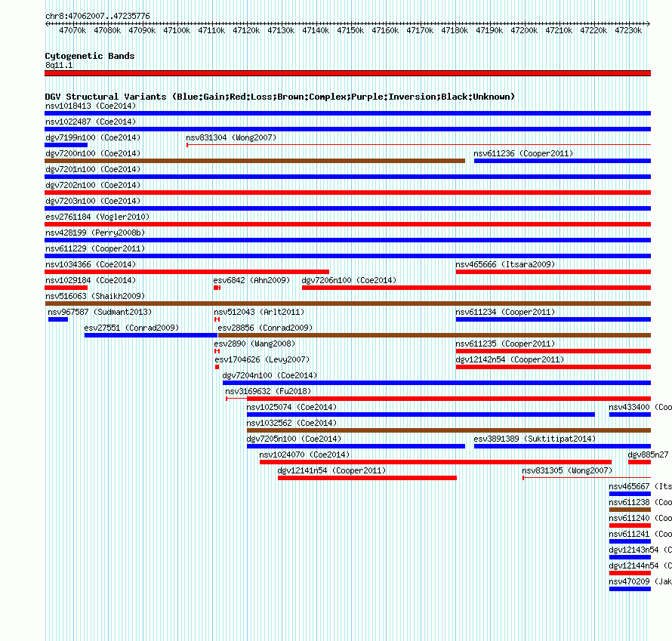Click dgv7202n100 (Coe2014) text
Viewport: 672px width, 641px height.
[x=93, y=185]
